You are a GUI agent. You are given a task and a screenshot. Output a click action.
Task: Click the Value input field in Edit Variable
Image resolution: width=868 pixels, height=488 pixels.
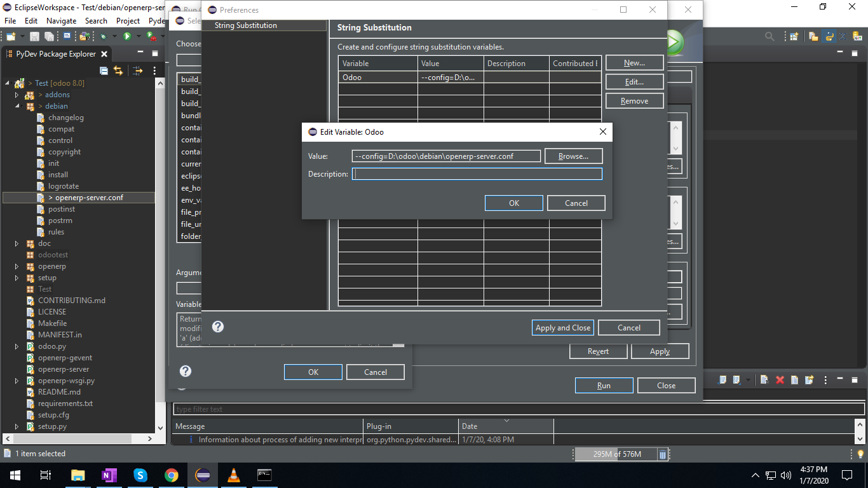(446, 156)
